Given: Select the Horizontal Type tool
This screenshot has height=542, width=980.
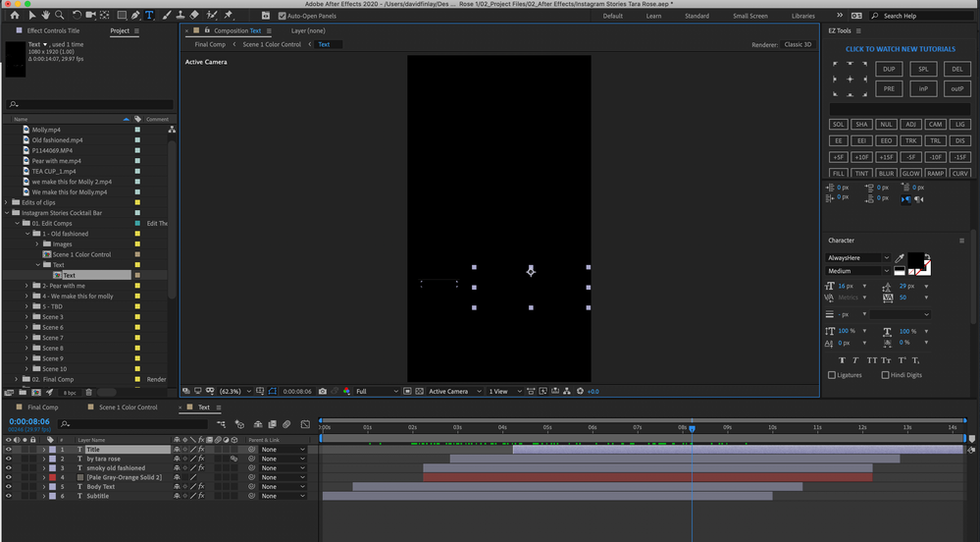Looking at the screenshot, I should tap(149, 16).
